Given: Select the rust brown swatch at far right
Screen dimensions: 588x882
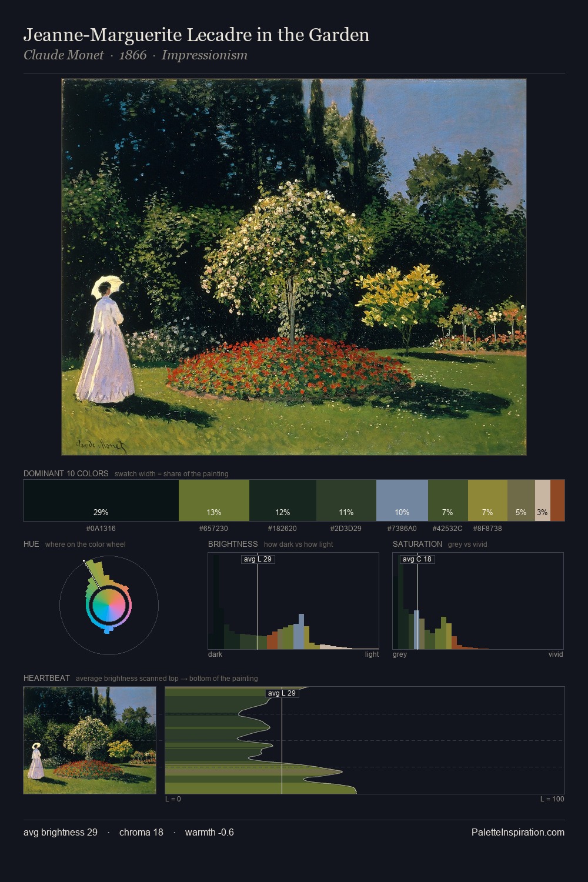Looking at the screenshot, I should [x=557, y=500].
